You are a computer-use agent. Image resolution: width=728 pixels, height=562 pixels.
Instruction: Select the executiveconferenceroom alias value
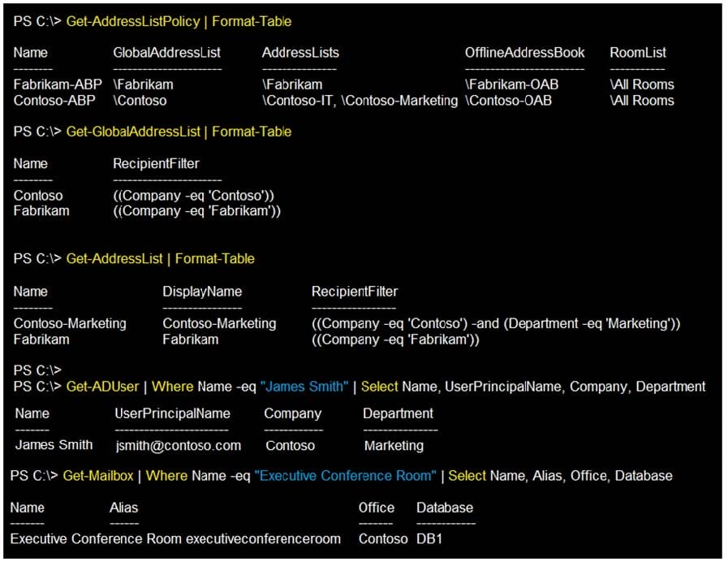coord(263,538)
